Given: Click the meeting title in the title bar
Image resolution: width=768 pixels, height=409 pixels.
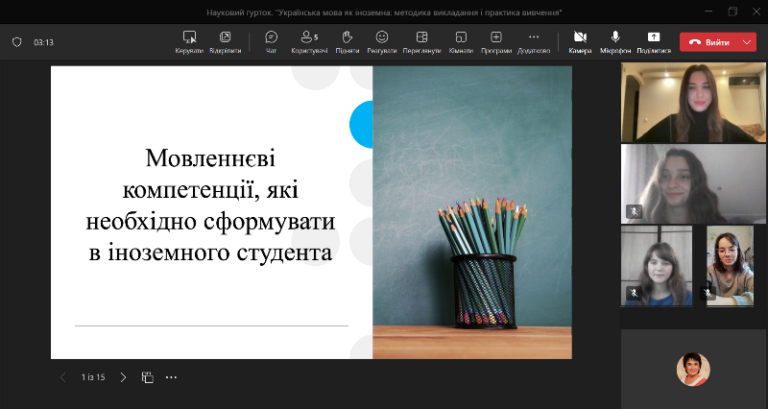Looking at the screenshot, I should point(384,13).
